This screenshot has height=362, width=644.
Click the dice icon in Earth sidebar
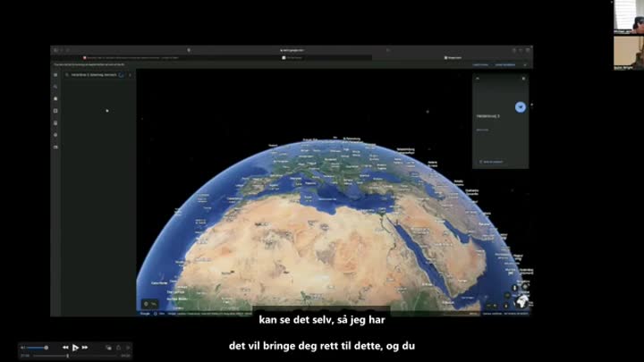click(x=55, y=111)
